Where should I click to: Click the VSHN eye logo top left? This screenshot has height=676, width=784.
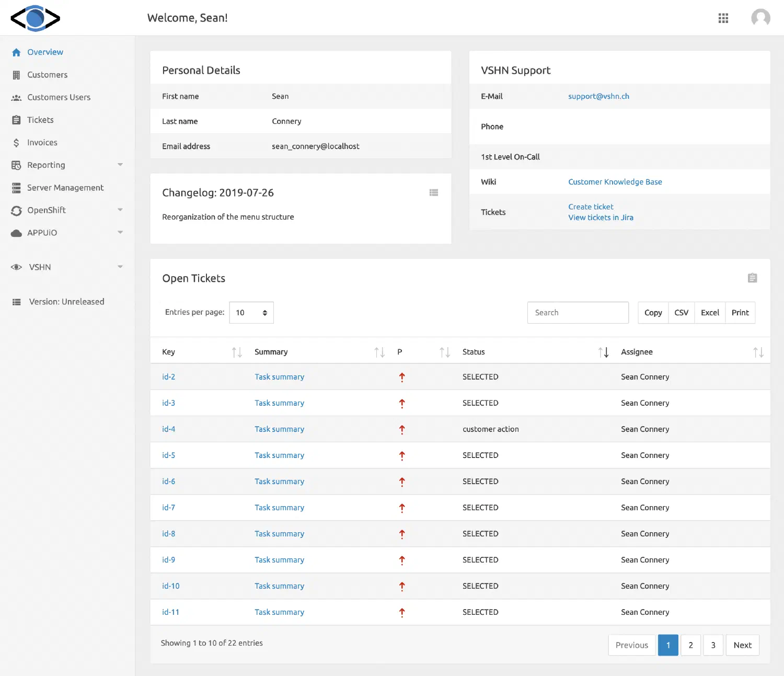pyautogui.click(x=35, y=18)
